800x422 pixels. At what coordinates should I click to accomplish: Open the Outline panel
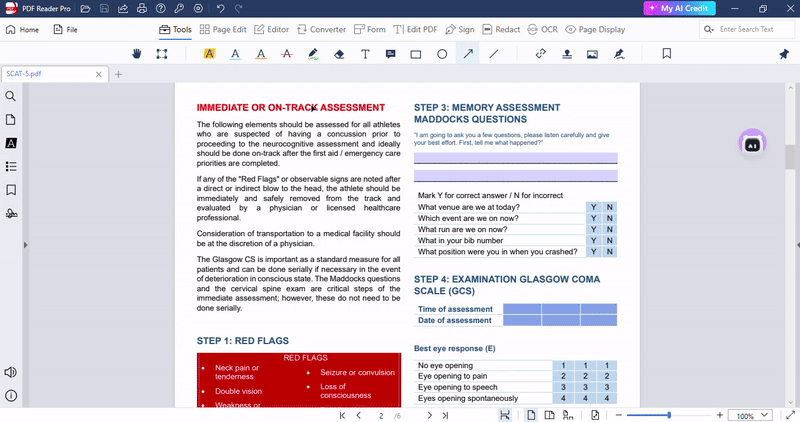click(11, 166)
